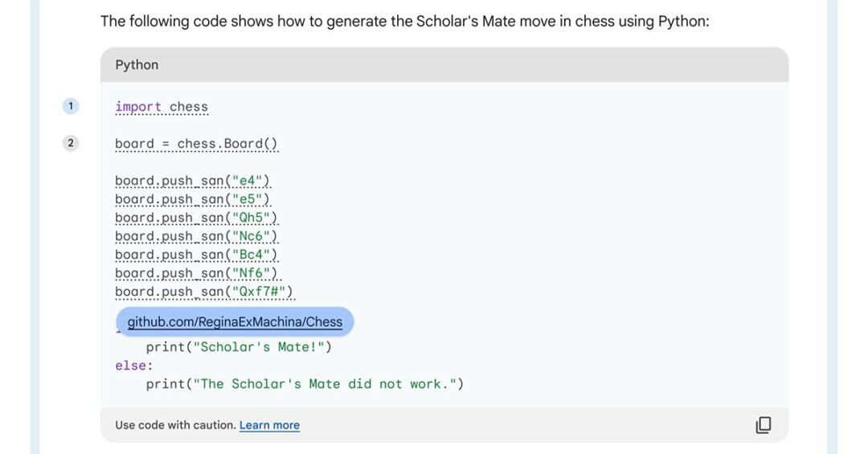Click the push_san("e5") code line
Screen dimensions: 868x454
coord(193,199)
